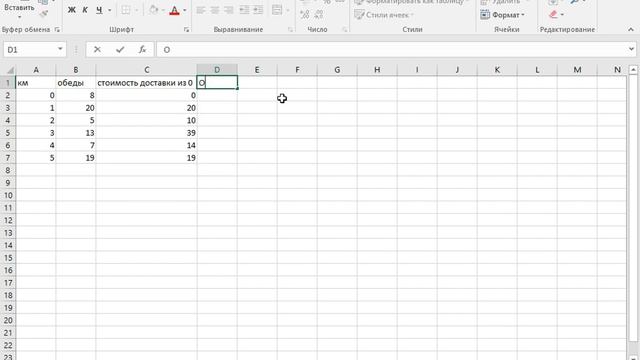Image resolution: width=640 pixels, height=360 pixels.
Task: Click cell B2 containing 8
Action: pos(76,95)
